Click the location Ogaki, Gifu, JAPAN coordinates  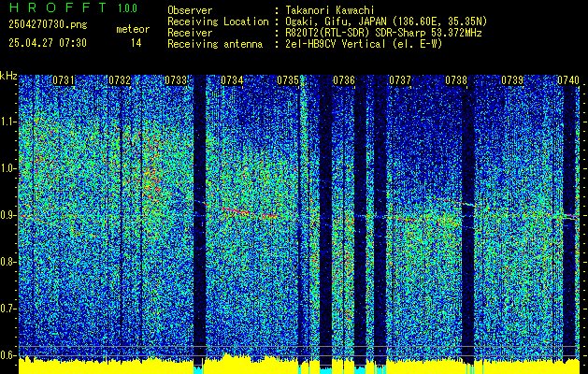386,22
